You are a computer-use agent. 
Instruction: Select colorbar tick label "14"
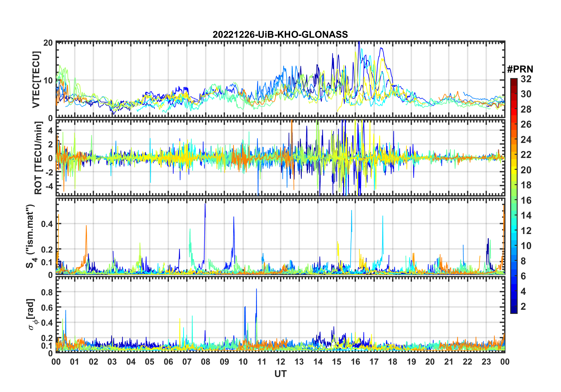pos(526,215)
